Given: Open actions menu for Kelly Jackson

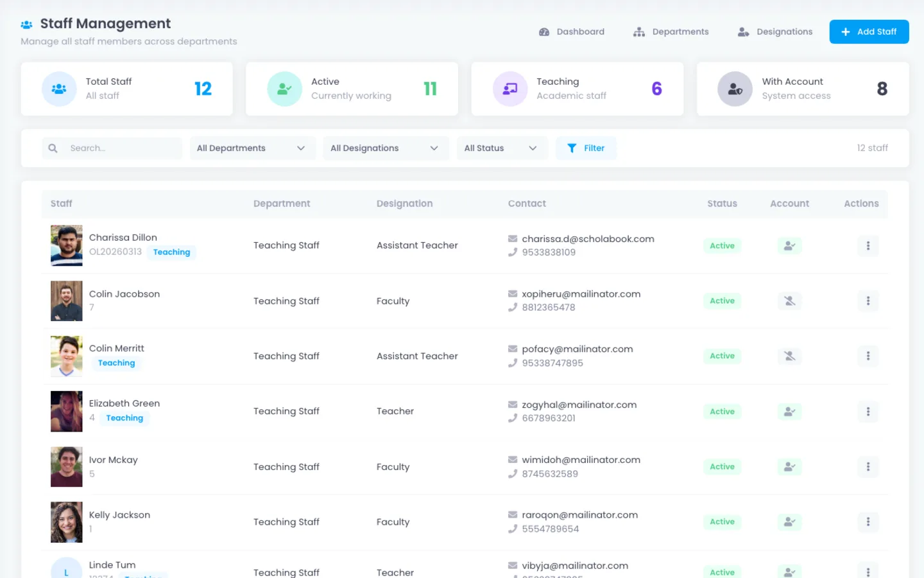Looking at the screenshot, I should click(x=868, y=522).
